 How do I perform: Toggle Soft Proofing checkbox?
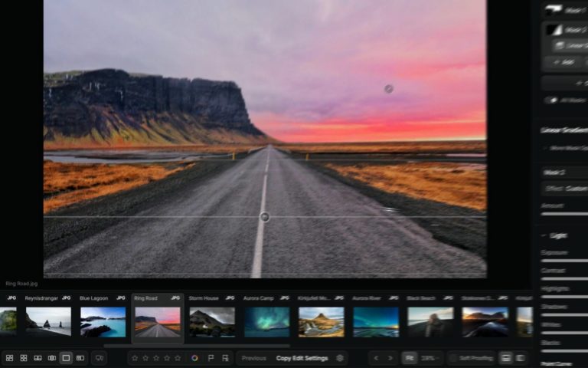(x=453, y=358)
